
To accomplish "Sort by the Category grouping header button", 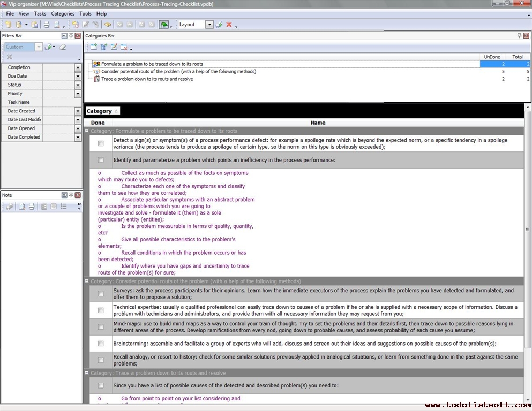I will [x=102, y=111].
